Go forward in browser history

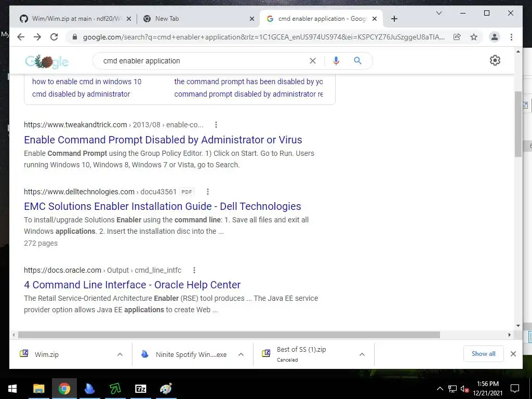[x=37, y=37]
